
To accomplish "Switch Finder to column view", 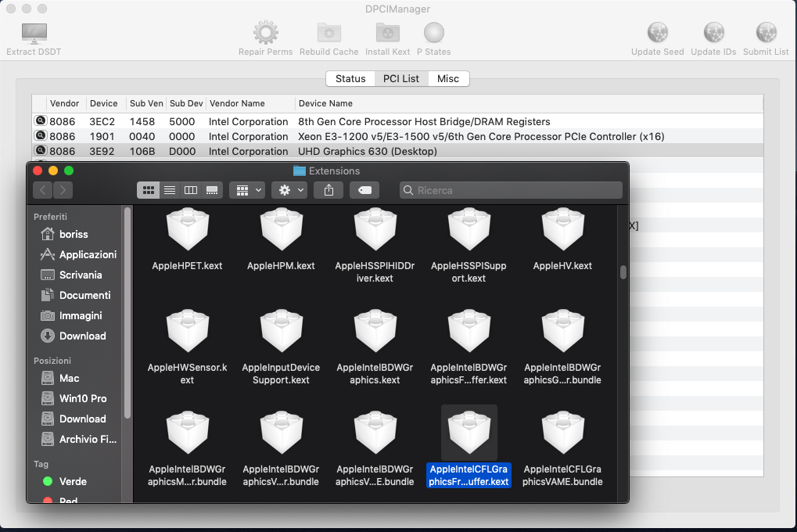I will [191, 190].
